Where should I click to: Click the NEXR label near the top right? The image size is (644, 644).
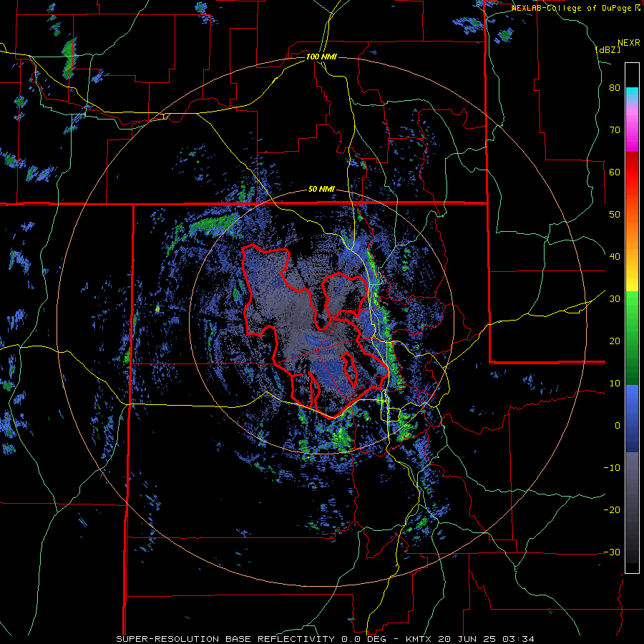point(628,43)
